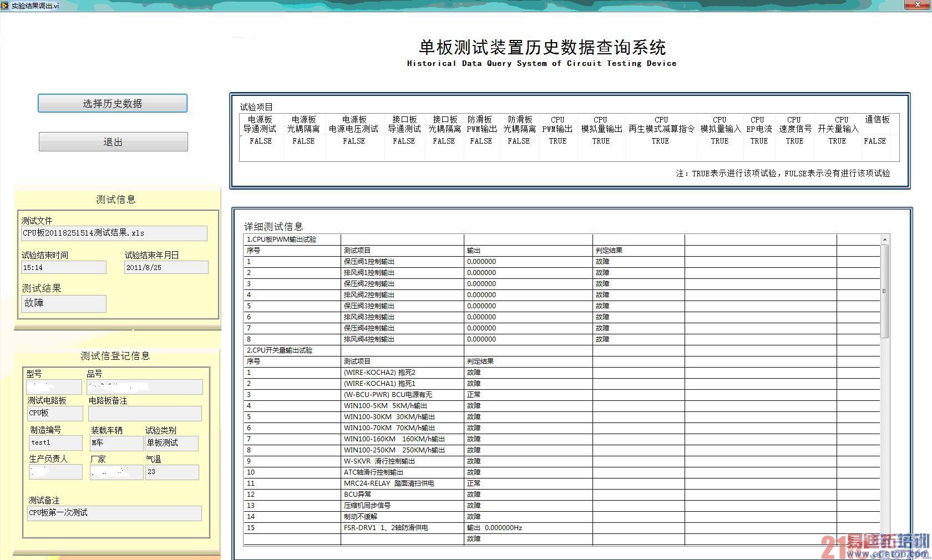Select the W-BCU-PWR BCU电源有无 row
Image resolution: width=932 pixels, height=560 pixels.
click(388, 394)
